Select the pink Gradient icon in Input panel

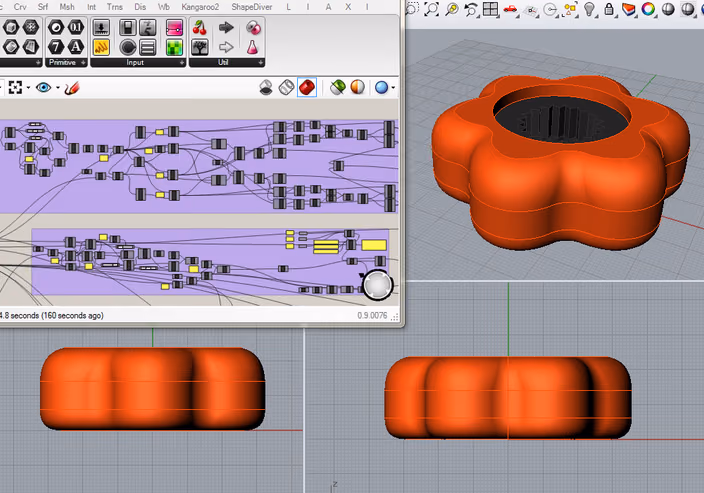pos(175,28)
